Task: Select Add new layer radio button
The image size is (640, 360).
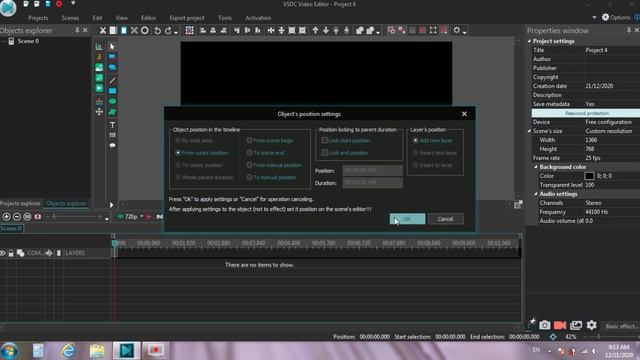Action: point(416,140)
